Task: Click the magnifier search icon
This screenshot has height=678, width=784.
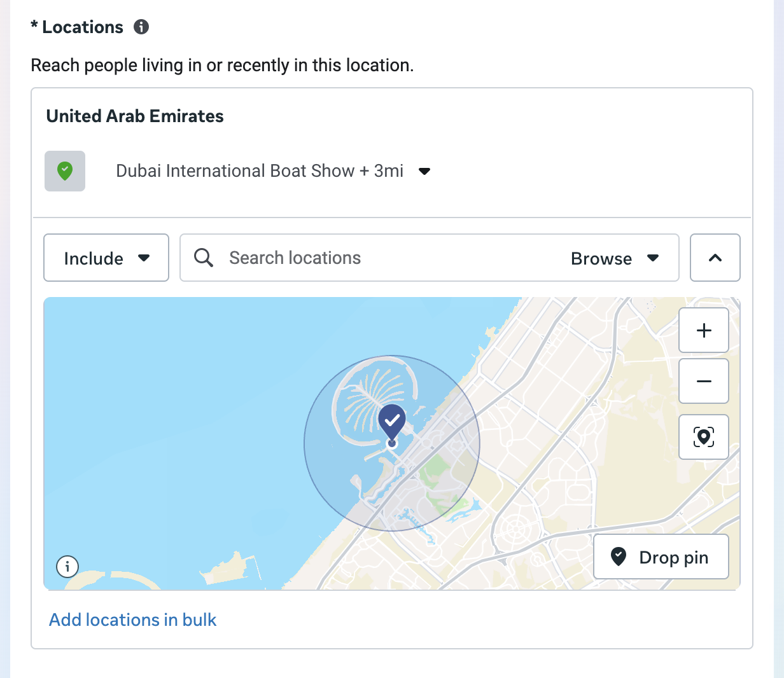Action: 204,258
